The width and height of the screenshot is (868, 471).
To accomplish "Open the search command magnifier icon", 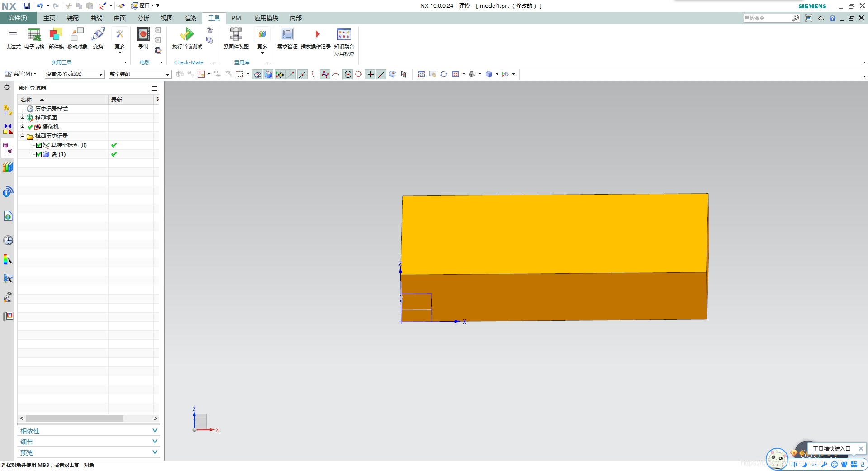I will coord(796,18).
